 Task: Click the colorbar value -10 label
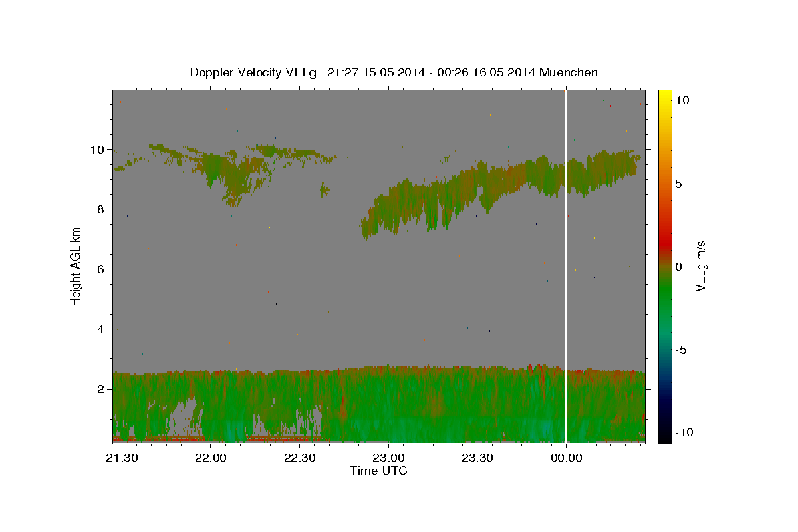[x=685, y=432]
